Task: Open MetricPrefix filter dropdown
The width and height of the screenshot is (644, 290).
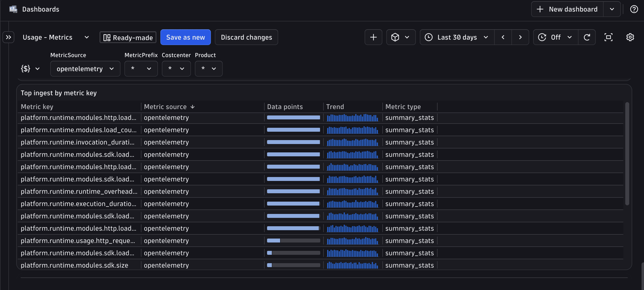Action: tap(141, 69)
